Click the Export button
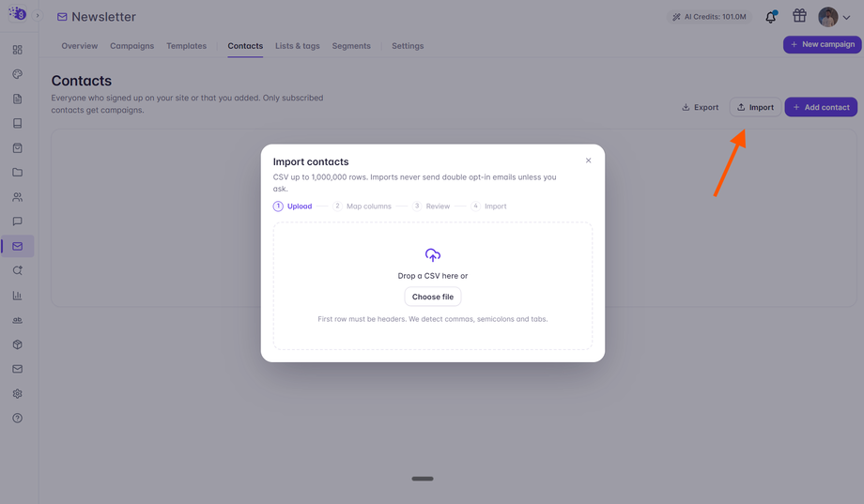Viewport: 864px width, 504px height. pos(701,107)
